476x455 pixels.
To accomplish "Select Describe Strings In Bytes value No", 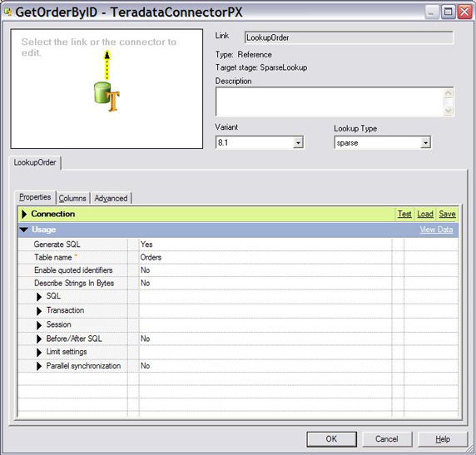I will 145,283.
